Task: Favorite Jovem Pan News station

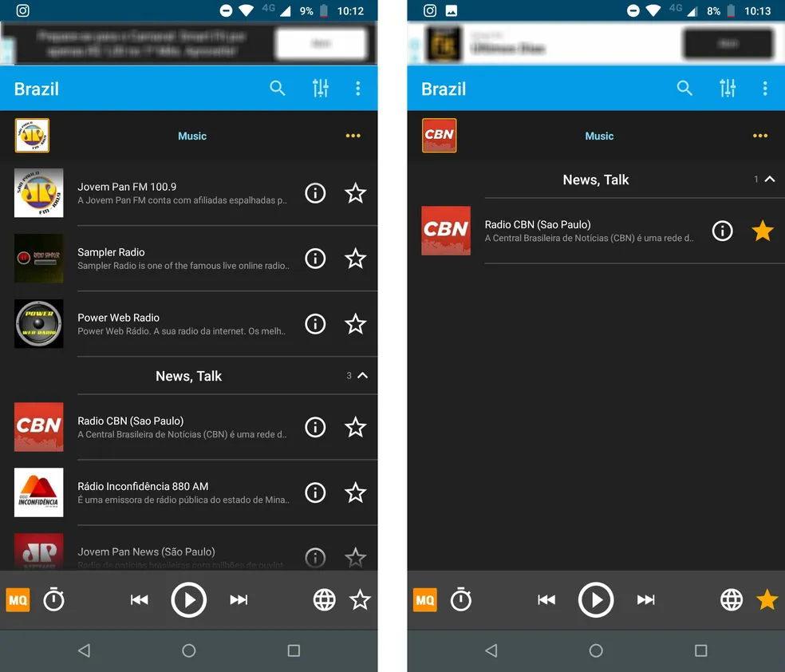Action: coord(356,557)
